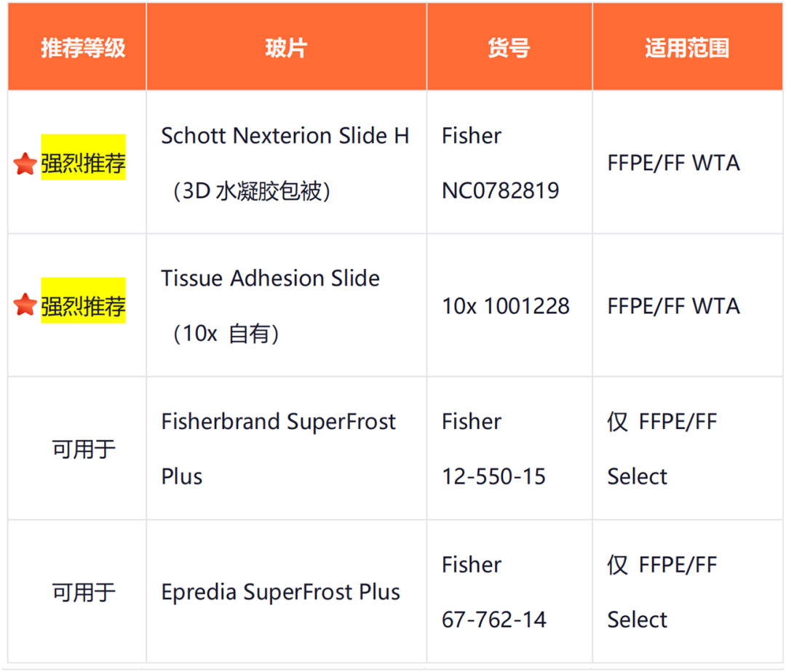Click the 适用范围 column header

click(x=687, y=48)
